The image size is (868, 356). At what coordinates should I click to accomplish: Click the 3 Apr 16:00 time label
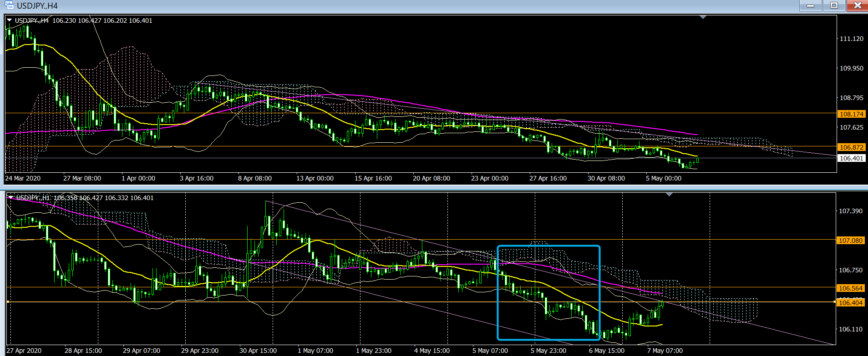click(197, 178)
